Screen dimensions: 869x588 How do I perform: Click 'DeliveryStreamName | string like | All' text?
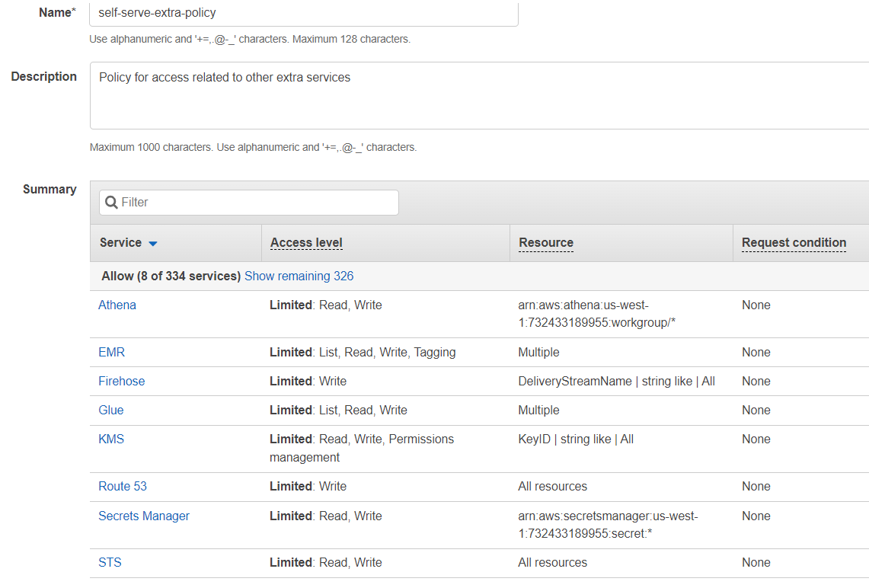[616, 382]
